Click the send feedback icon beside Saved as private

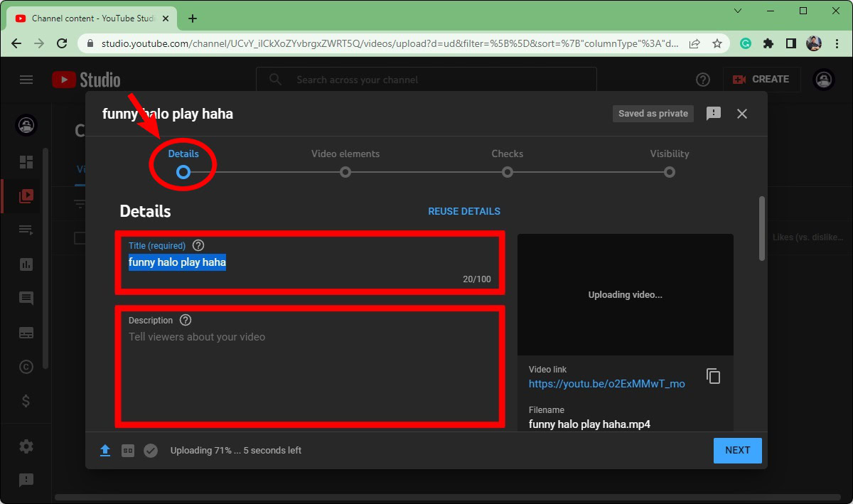713,114
